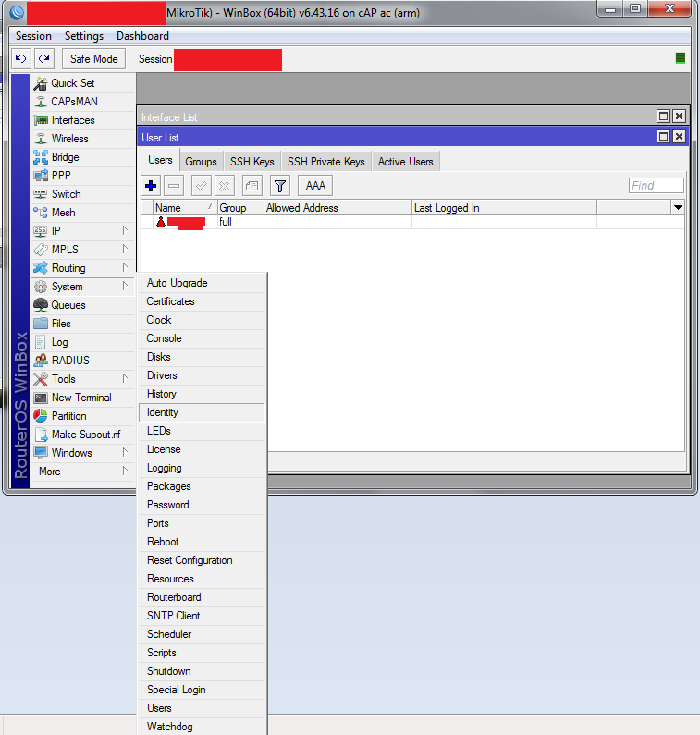700x735 pixels.
Task: Open Dashboard menu
Action: pyautogui.click(x=142, y=36)
